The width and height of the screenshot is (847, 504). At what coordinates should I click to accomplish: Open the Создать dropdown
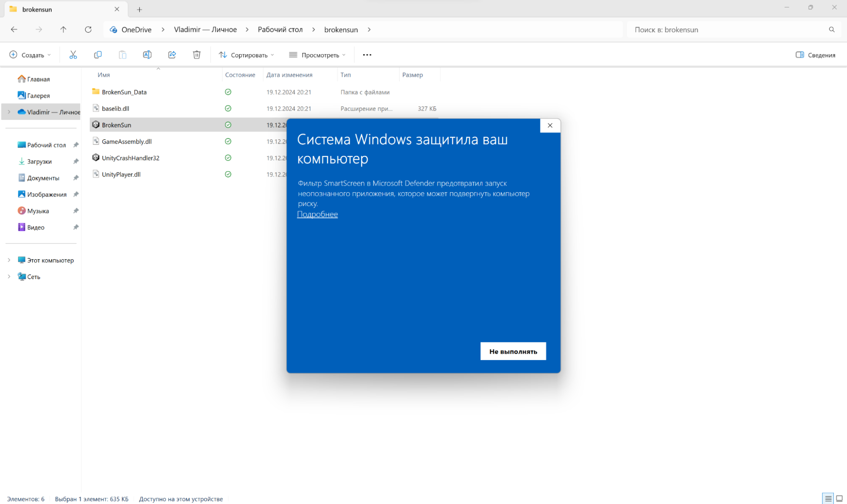pyautogui.click(x=30, y=55)
